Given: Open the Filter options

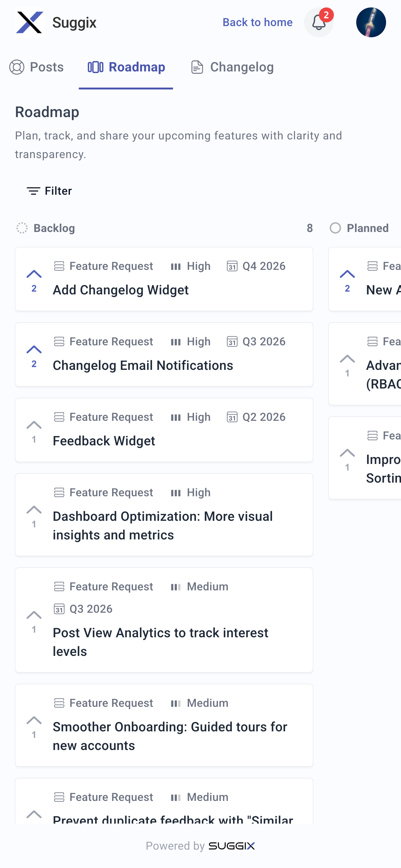Looking at the screenshot, I should click(x=49, y=191).
